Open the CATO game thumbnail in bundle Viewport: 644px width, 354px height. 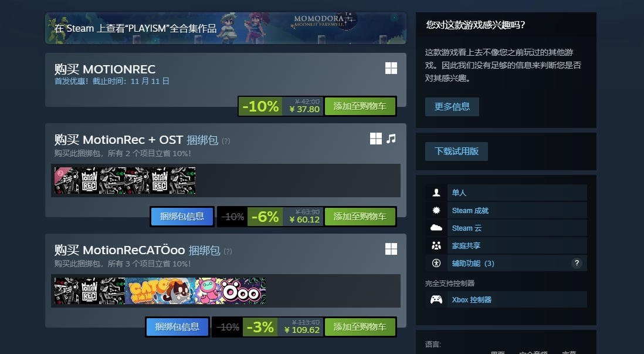(160, 291)
